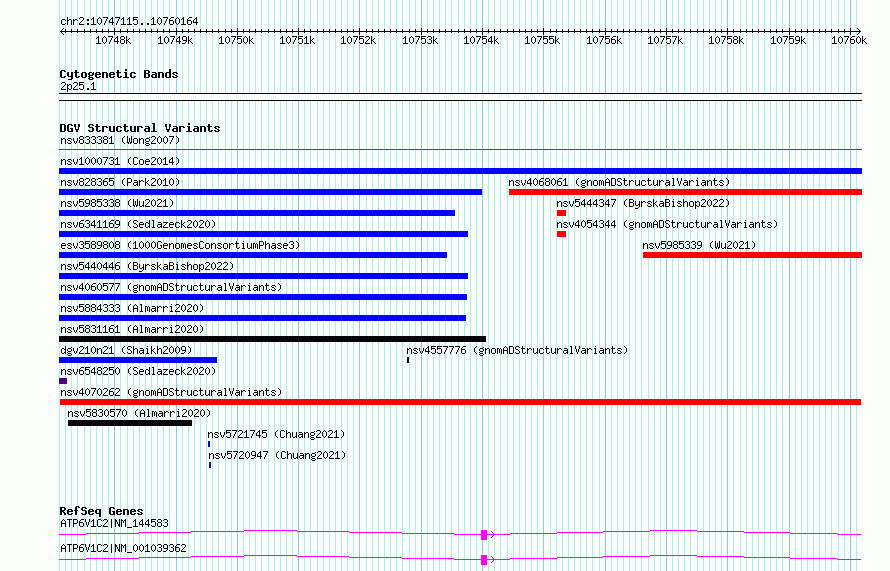Select the blue nsv5440446 (ByrskaBishop2022) bar
The width and height of the screenshot is (890, 571).
[264, 276]
